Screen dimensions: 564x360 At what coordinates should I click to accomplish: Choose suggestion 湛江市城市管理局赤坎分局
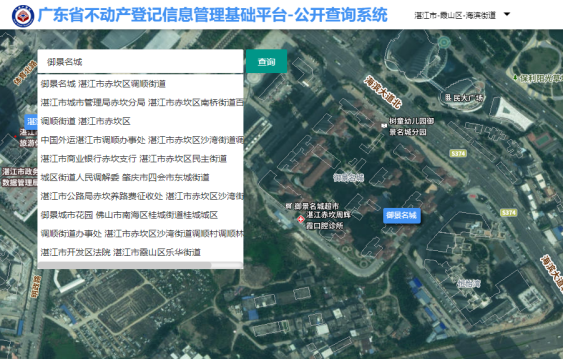coord(140,102)
